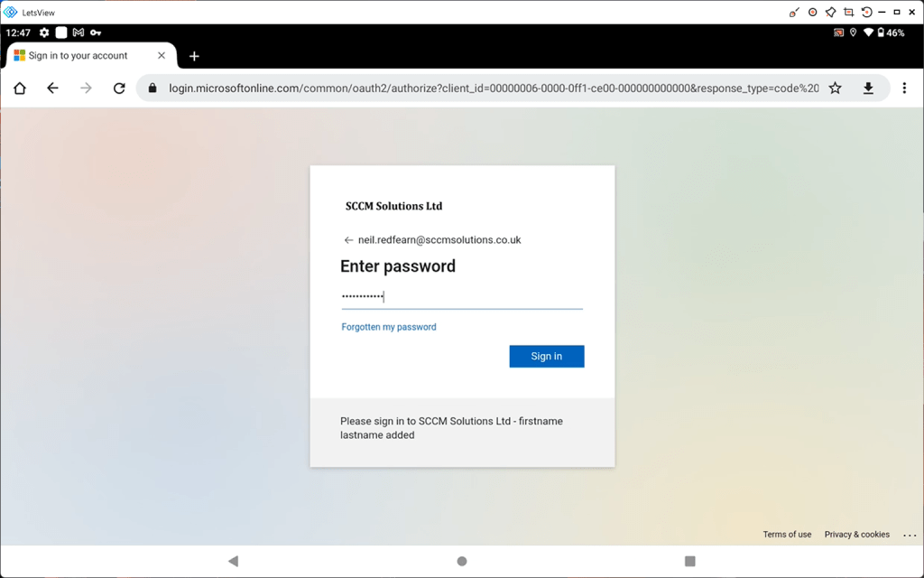The height and width of the screenshot is (578, 924).
Task: Go back using browser back arrow
Action: 52,89
